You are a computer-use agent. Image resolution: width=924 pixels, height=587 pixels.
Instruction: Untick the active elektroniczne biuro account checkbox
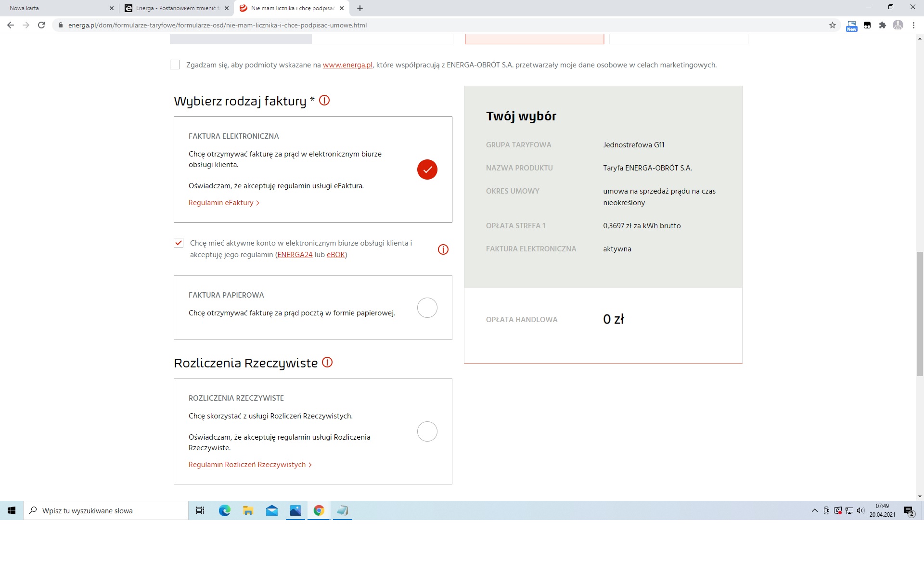click(179, 243)
